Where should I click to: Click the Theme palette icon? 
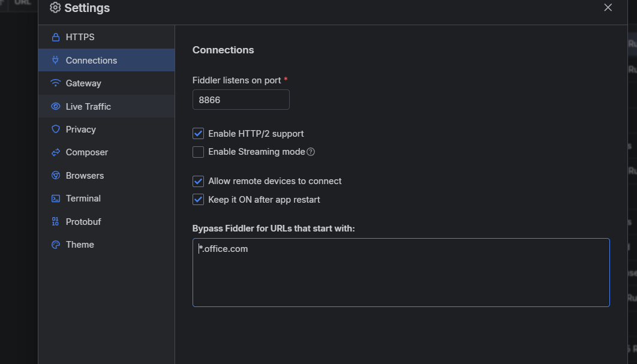[x=56, y=245]
